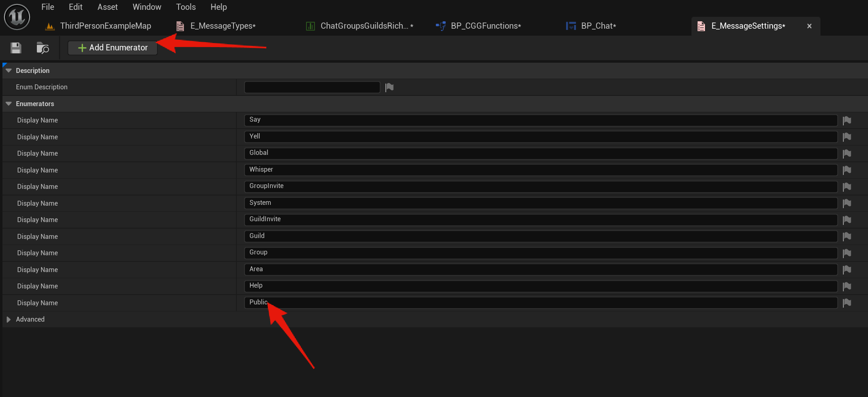This screenshot has height=397, width=868.
Task: Click the flag icon for the Say enumerator
Action: click(847, 120)
